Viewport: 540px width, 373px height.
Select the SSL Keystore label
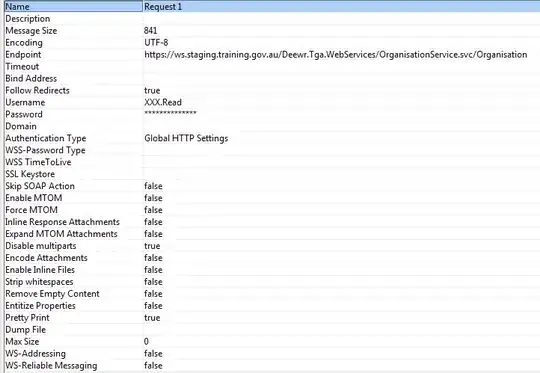coord(30,174)
